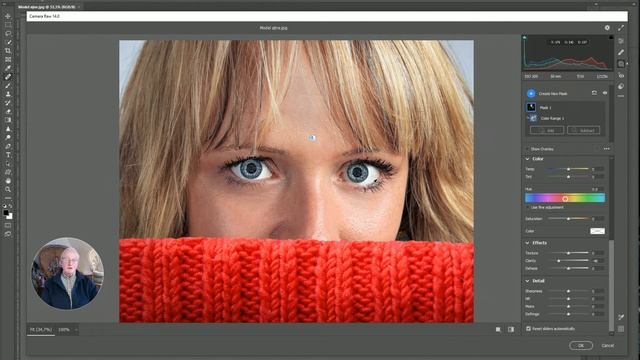Image resolution: width=640 pixels, height=360 pixels.
Task: Click the Subtract from mask button
Action: pos(584,130)
